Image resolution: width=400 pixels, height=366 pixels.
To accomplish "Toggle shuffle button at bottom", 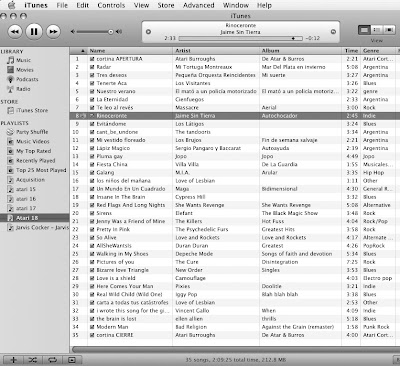I will [33, 360].
